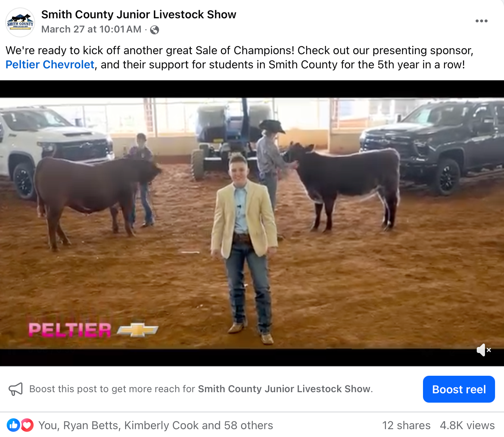Click the post caption text

coord(239,58)
